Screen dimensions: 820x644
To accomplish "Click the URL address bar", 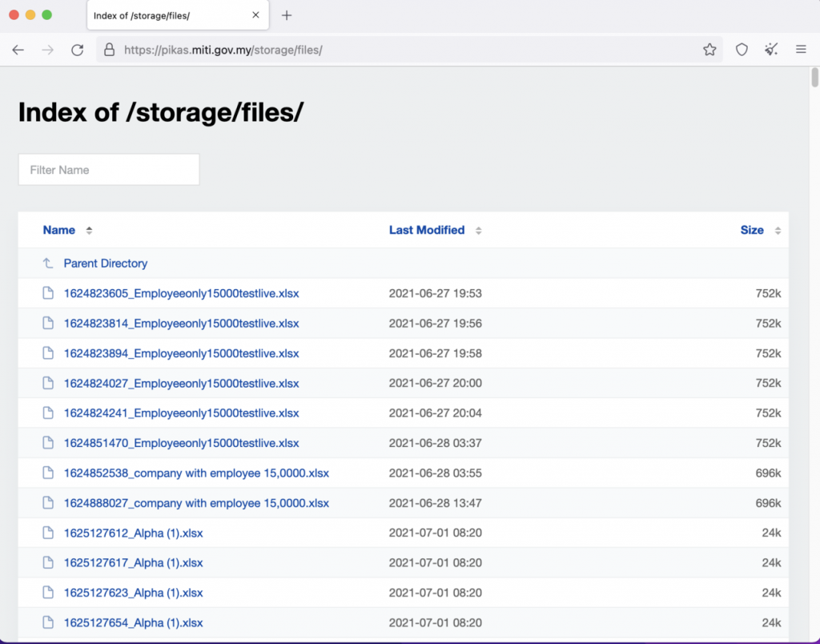I will coord(400,50).
